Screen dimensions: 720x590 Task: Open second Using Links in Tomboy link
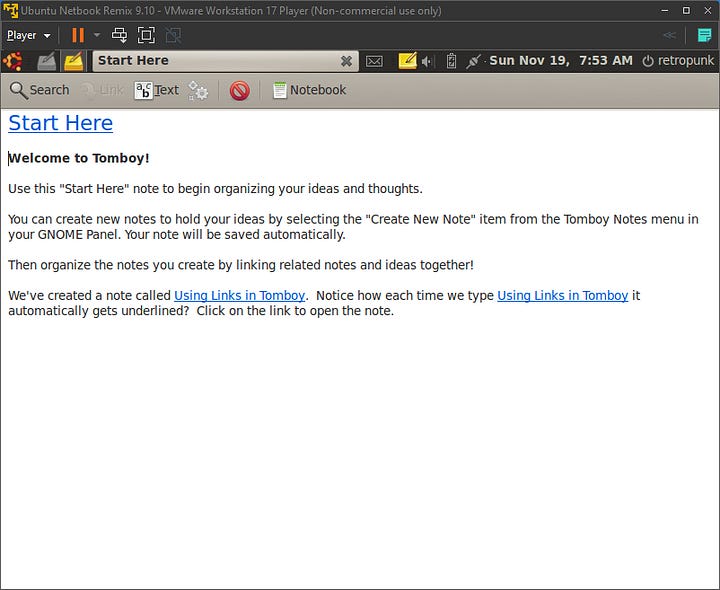562,295
